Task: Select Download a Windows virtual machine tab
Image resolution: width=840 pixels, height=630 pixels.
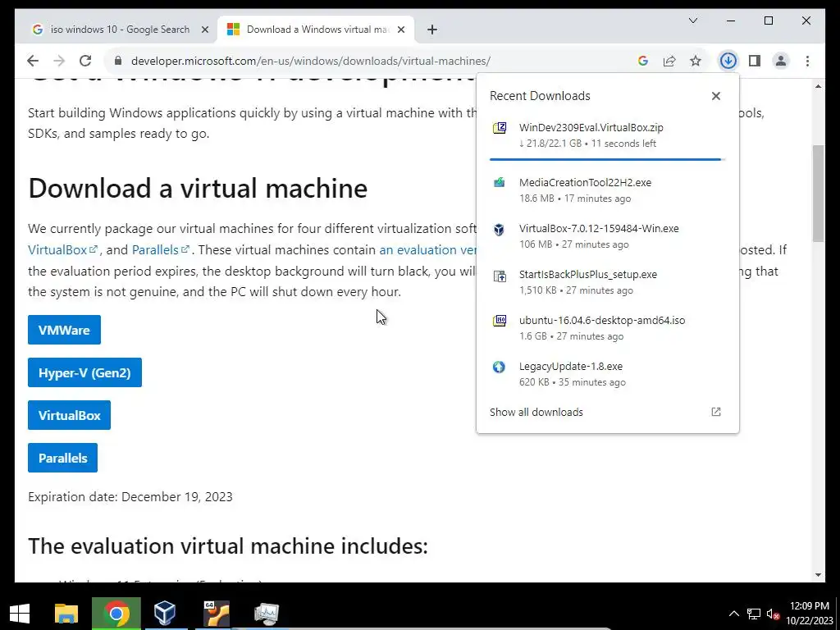Action: click(316, 30)
